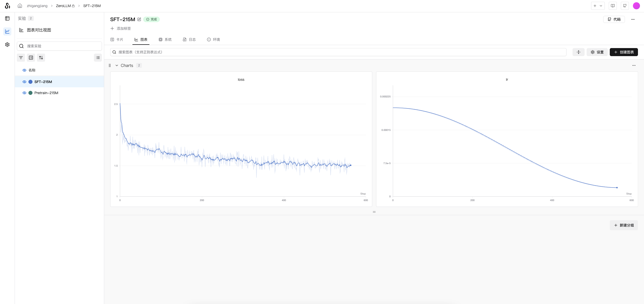The image size is (644, 304).
Task: Open the book documentation icon top right
Action: point(613,6)
